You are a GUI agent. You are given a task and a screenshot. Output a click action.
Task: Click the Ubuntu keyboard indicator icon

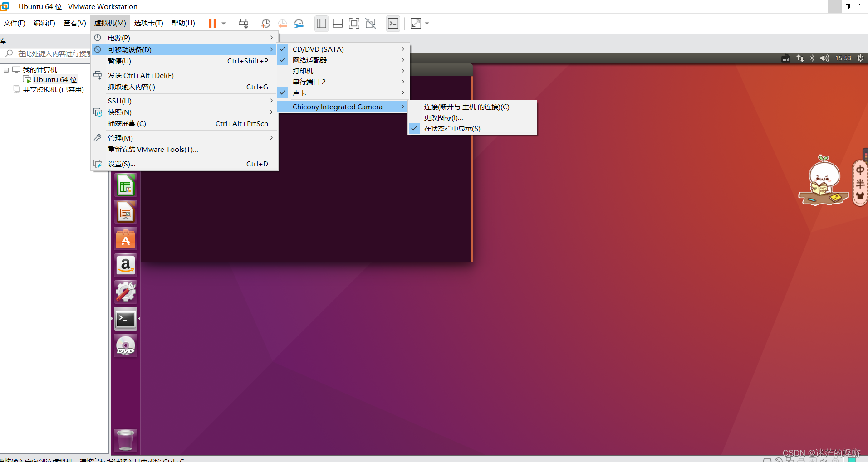pos(786,58)
